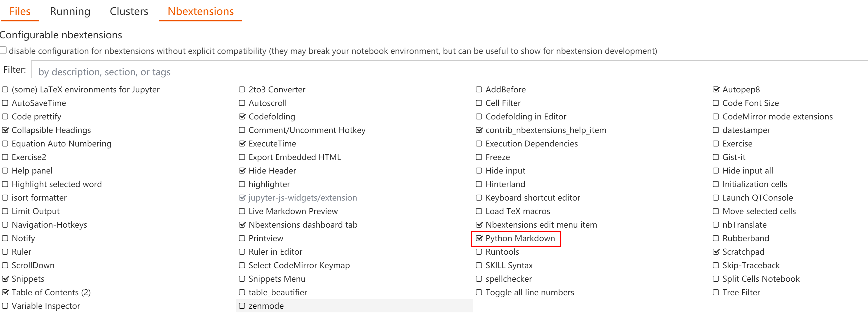Disable the Scratchpad extension
Viewport: 868px width, 320px height.
click(x=716, y=252)
